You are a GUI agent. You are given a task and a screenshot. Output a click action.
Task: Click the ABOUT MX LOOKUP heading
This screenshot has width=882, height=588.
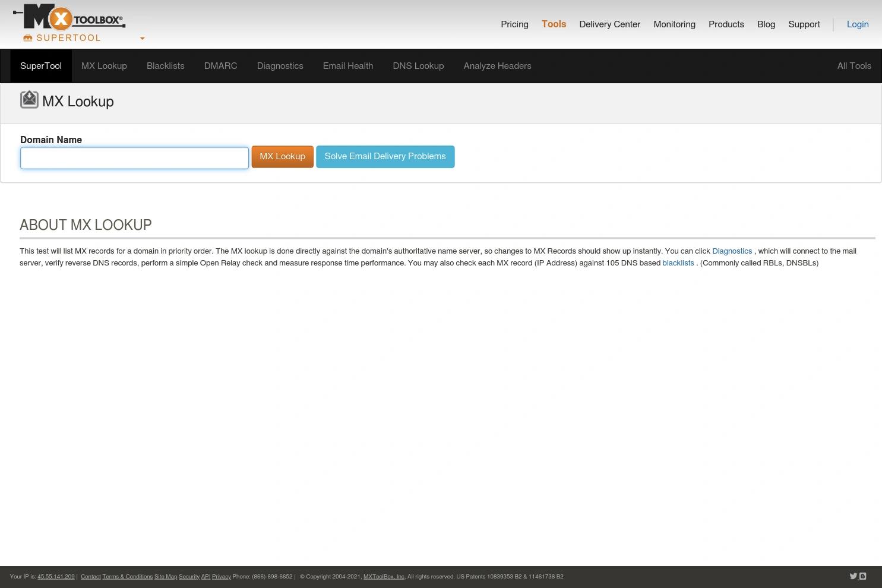[x=86, y=225]
